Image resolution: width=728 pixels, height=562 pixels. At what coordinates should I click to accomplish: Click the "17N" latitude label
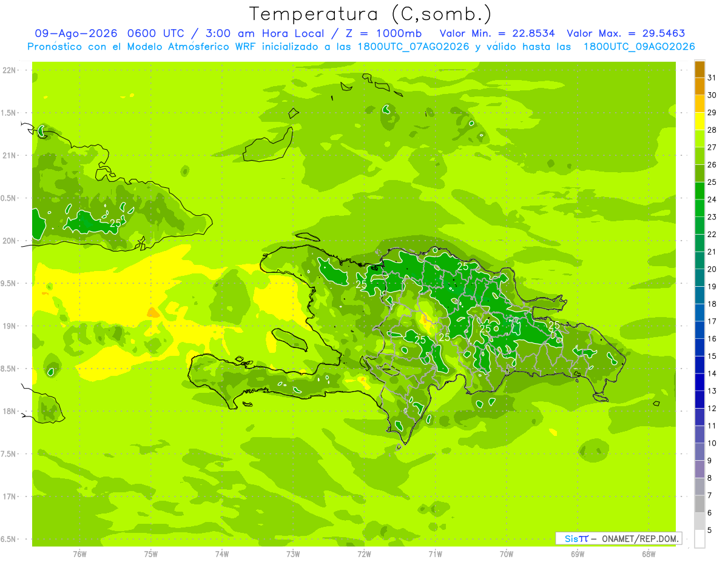(x=9, y=497)
